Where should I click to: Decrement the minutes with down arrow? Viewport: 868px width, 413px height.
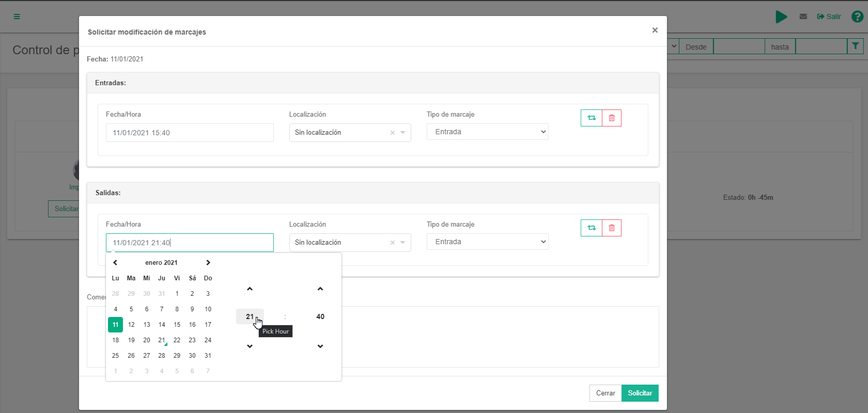[x=320, y=346]
